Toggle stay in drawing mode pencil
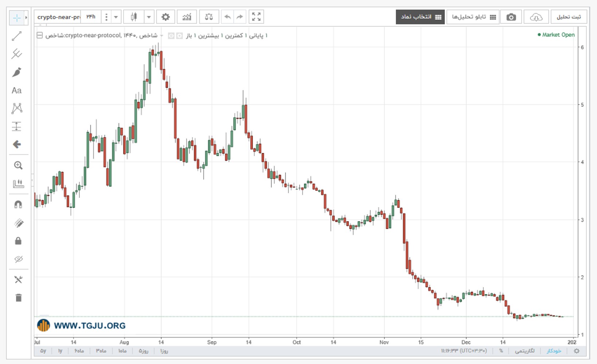 [18, 223]
